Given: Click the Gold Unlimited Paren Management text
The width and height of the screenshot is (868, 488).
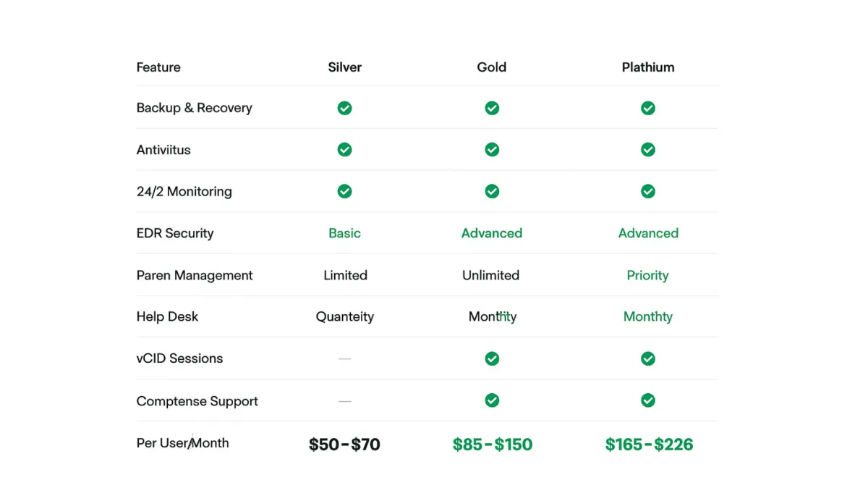Looking at the screenshot, I should [491, 275].
